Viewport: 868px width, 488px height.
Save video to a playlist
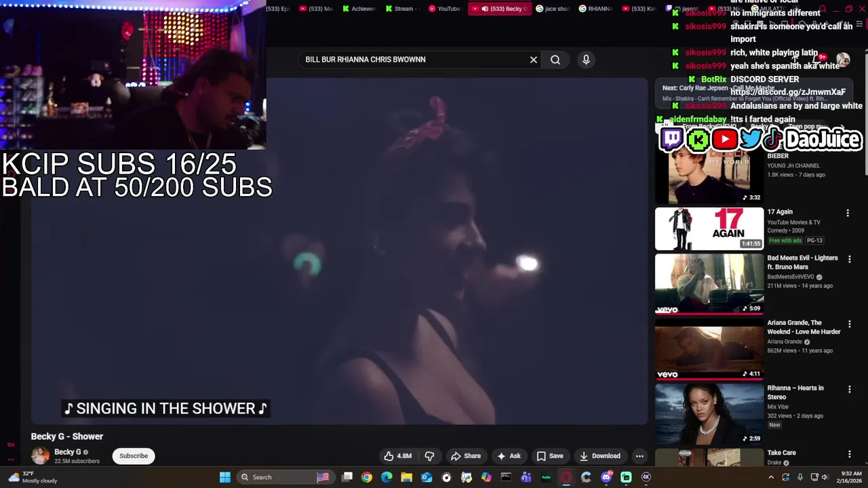(550, 456)
